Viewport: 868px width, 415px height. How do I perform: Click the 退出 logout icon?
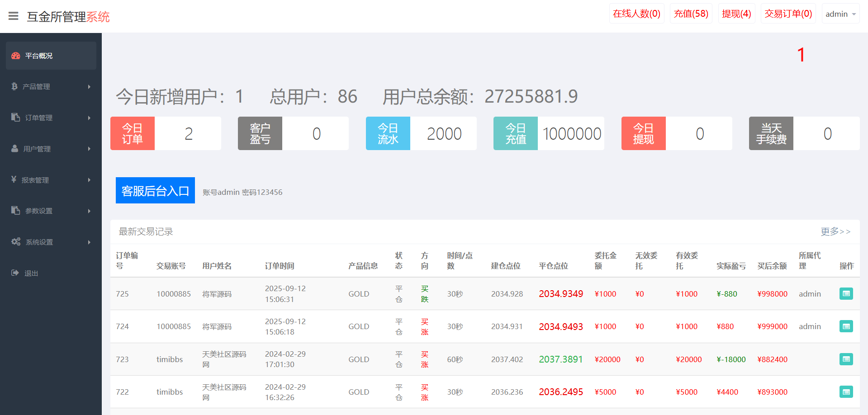(15, 273)
